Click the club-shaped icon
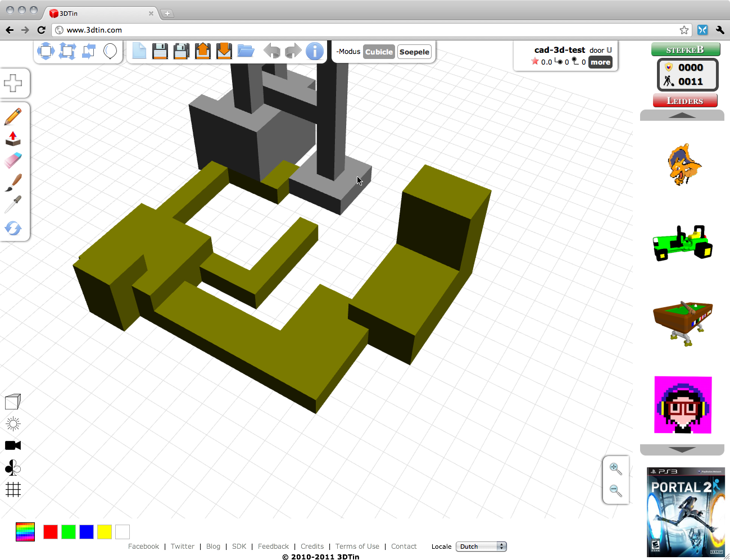The image size is (730, 560). (x=13, y=467)
